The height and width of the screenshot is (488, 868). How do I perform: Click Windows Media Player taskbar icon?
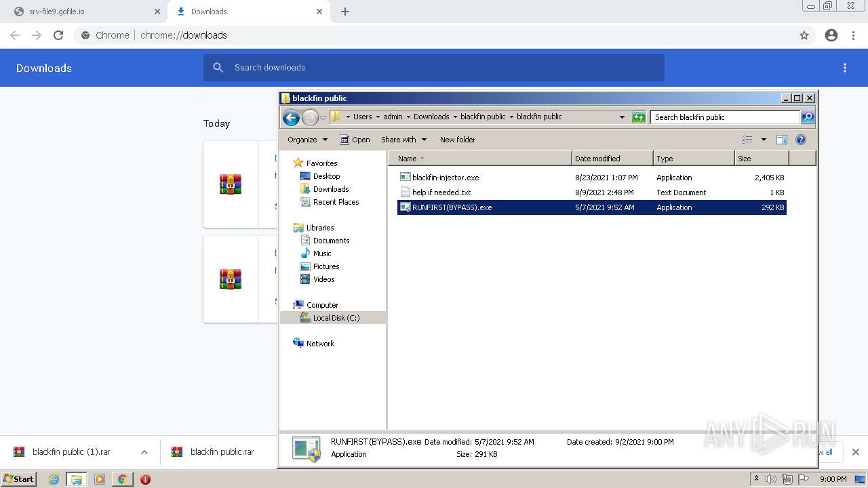(x=100, y=479)
